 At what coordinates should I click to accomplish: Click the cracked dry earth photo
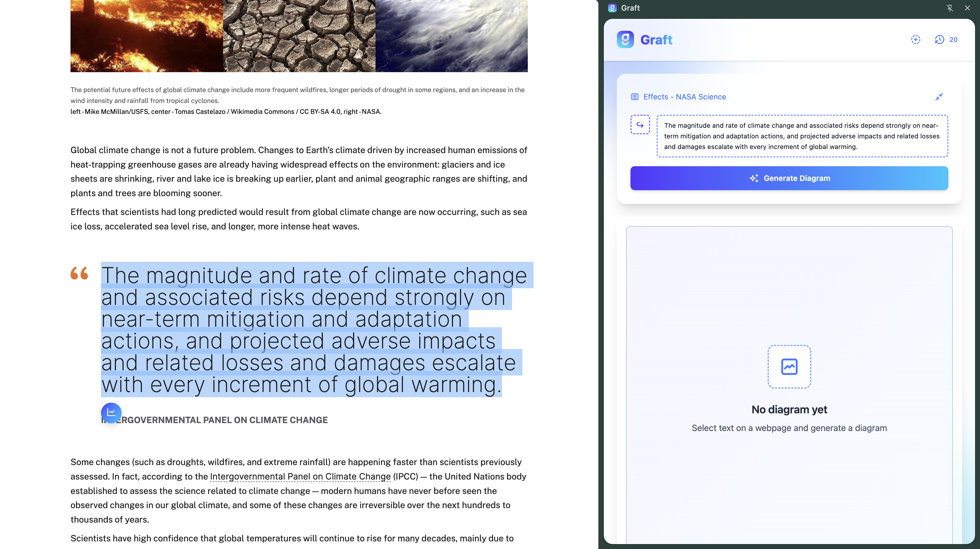(x=299, y=36)
